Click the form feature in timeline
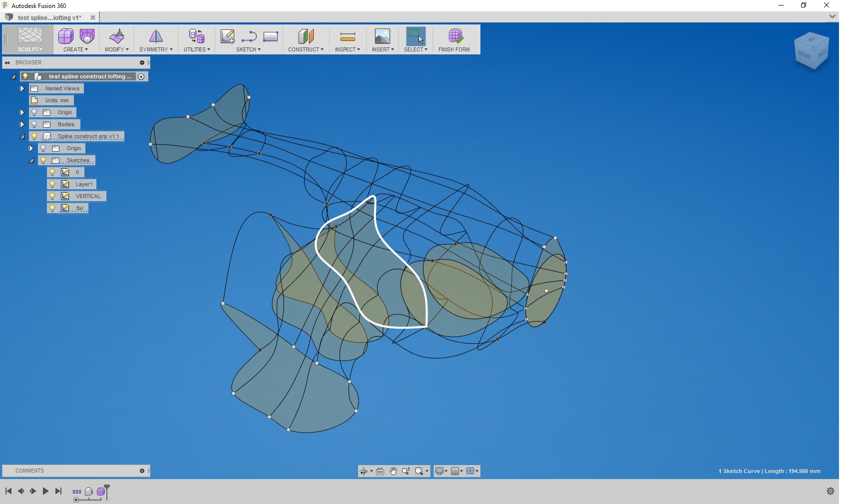The image size is (841, 504). [x=101, y=492]
